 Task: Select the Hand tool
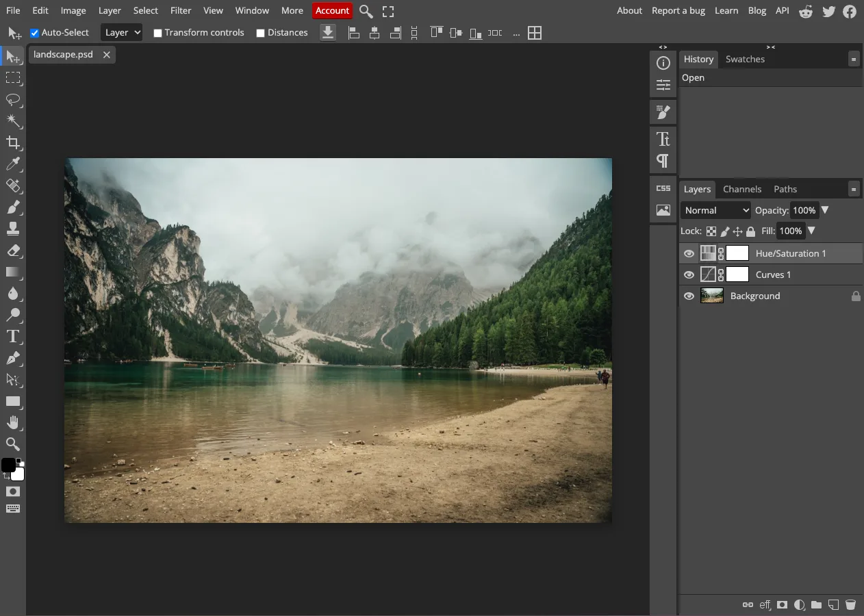point(13,422)
